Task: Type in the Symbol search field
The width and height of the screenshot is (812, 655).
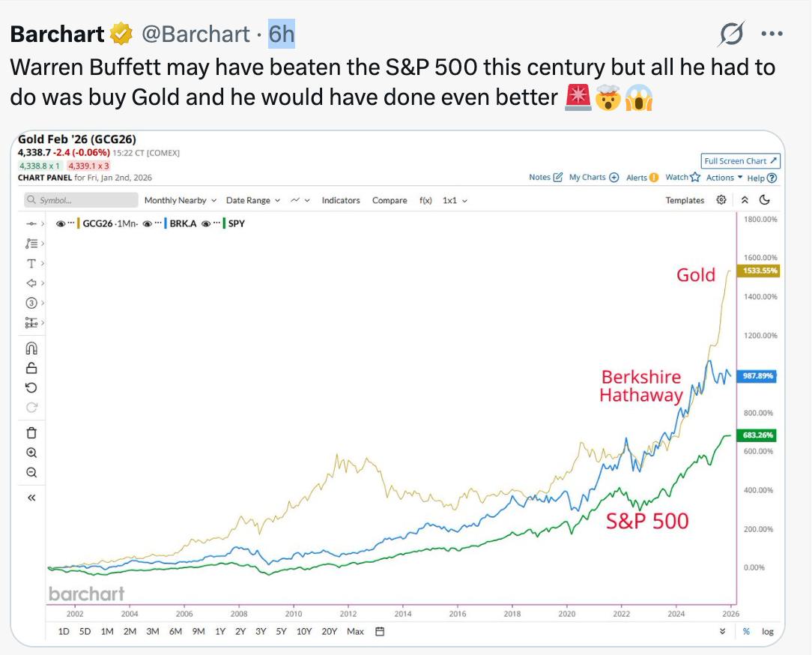Action: pos(81,200)
